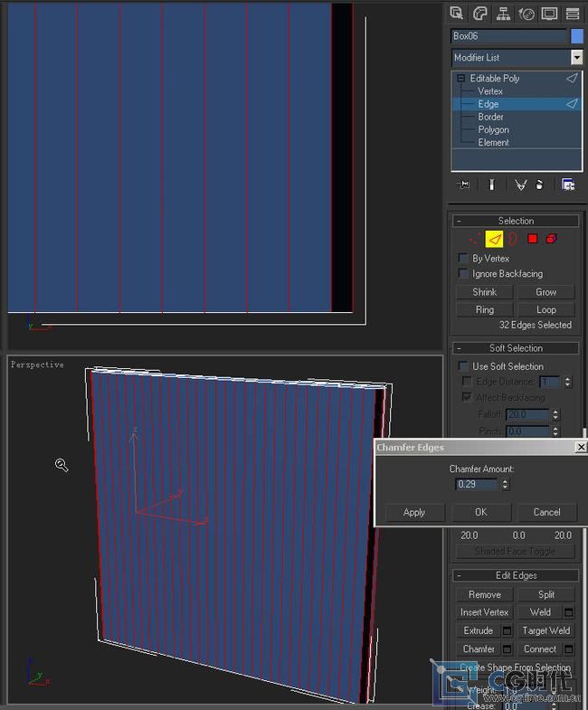The height and width of the screenshot is (710, 588).
Task: Open the Utilities command panel tab
Action: [x=573, y=14]
